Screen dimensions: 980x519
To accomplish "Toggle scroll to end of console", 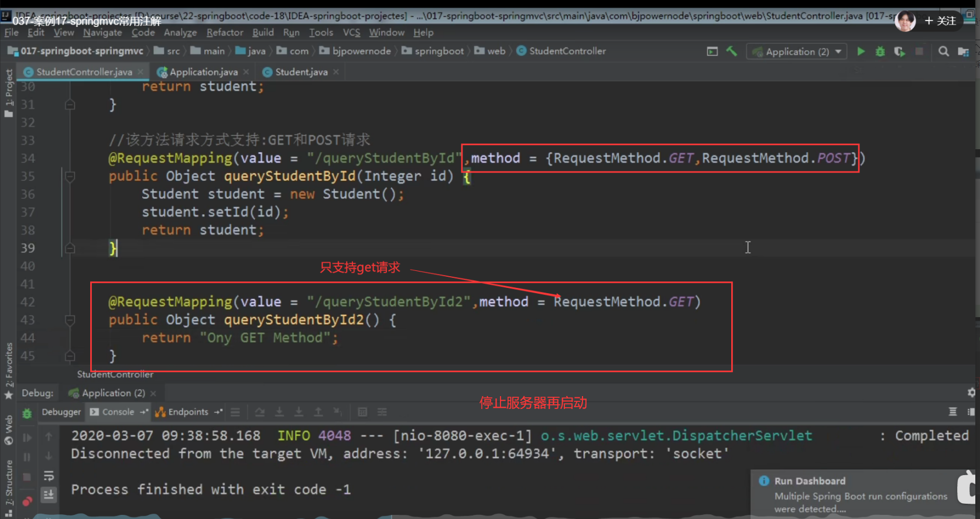I will click(x=49, y=494).
